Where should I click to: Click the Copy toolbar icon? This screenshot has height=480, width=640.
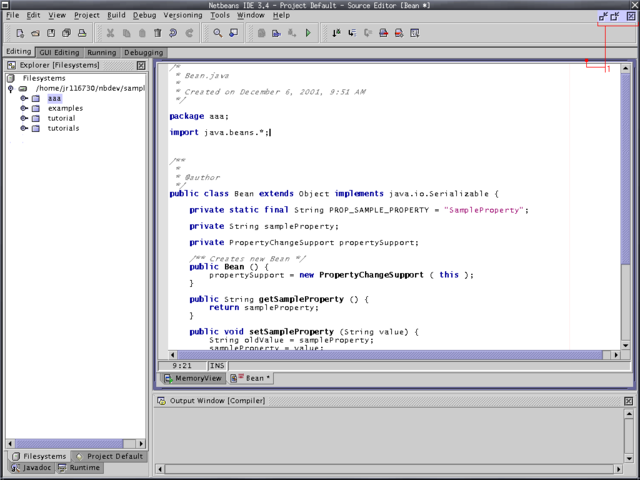click(127, 33)
